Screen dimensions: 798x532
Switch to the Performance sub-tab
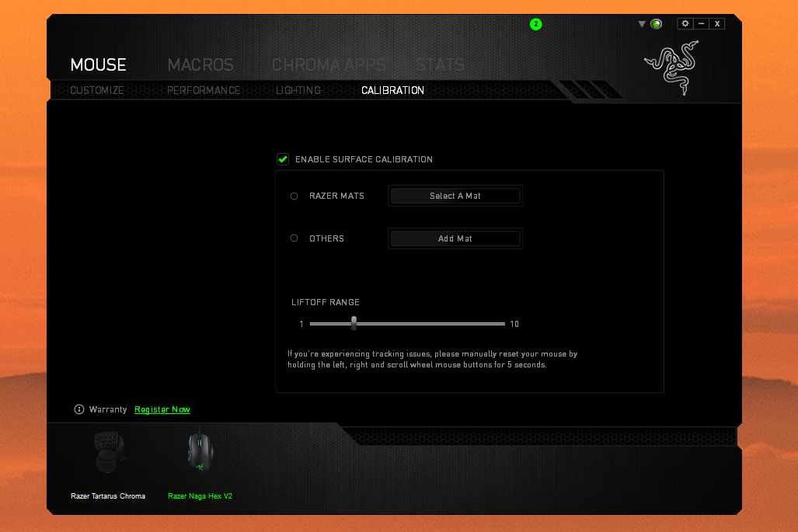click(204, 90)
